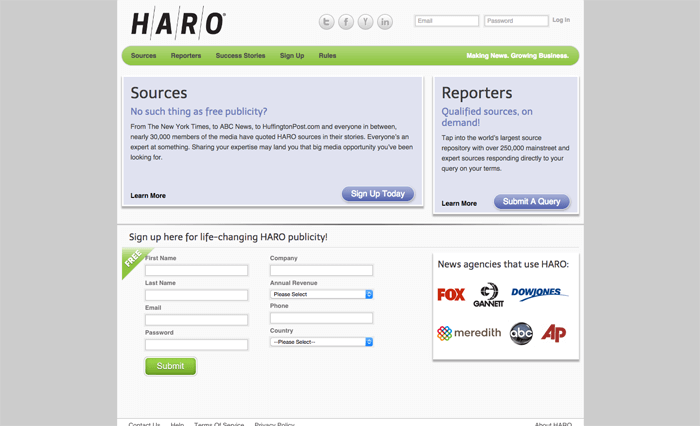
Task: Open the HARO Facebook page icon
Action: [346, 21]
